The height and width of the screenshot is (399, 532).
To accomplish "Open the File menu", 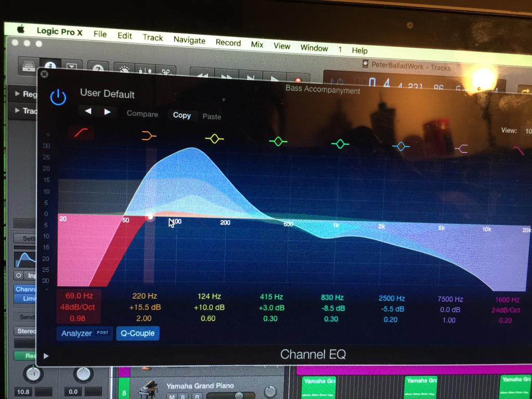I will (100, 34).
